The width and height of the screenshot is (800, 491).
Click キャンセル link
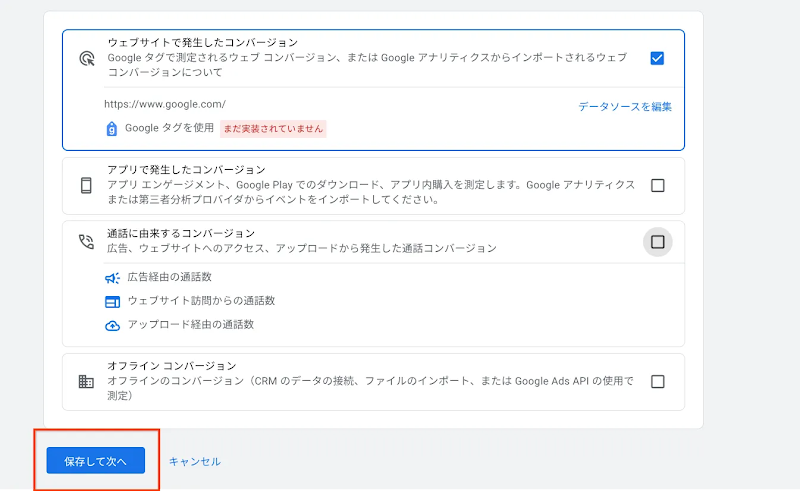[195, 461]
